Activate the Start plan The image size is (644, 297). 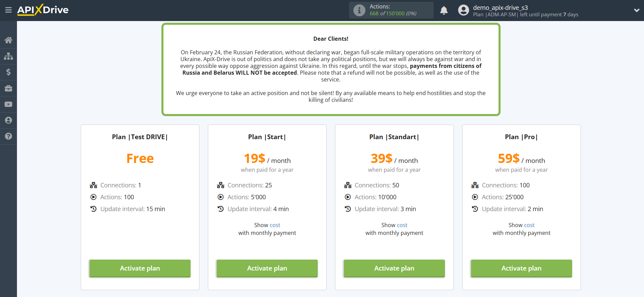click(267, 268)
